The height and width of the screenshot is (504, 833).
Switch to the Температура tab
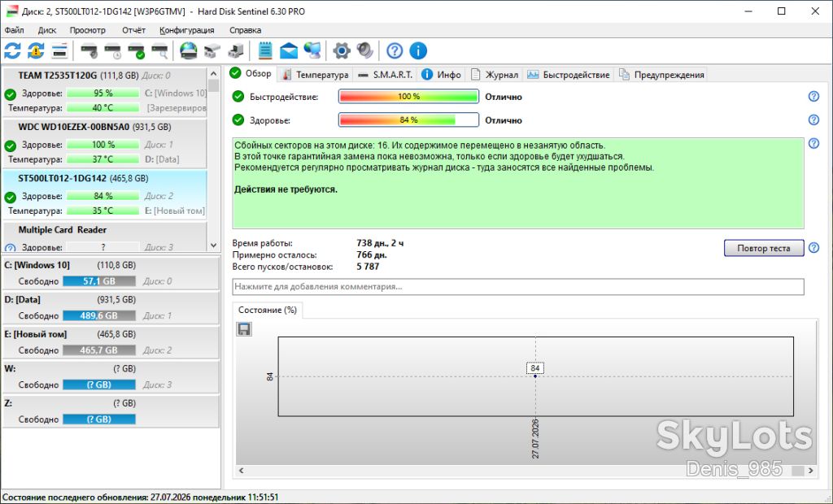coord(315,75)
